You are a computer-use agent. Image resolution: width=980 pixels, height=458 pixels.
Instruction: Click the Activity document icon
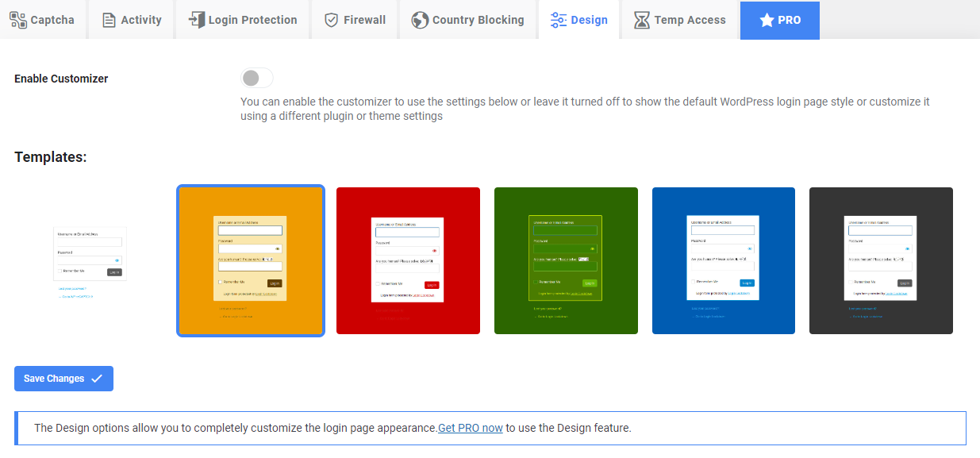click(x=109, y=20)
